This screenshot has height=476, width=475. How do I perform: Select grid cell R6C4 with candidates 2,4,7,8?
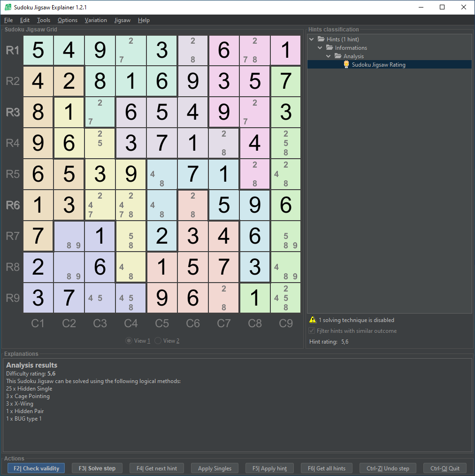tap(131, 205)
